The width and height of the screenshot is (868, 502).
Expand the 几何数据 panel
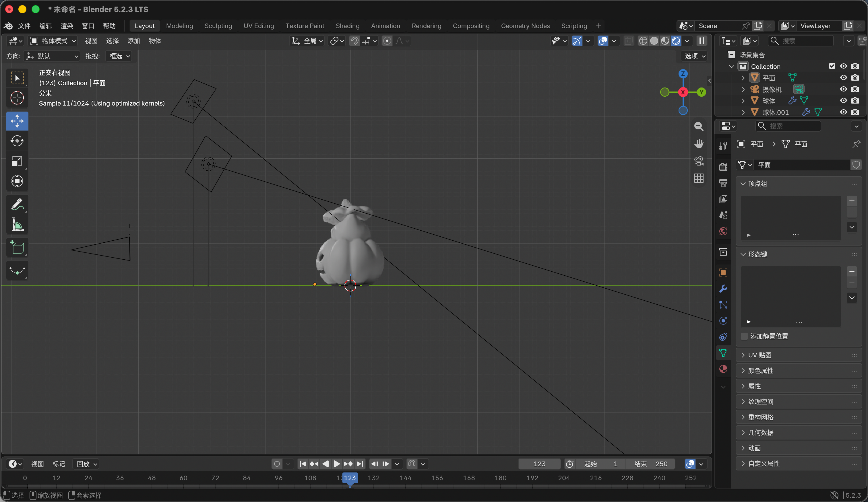tap(799, 433)
